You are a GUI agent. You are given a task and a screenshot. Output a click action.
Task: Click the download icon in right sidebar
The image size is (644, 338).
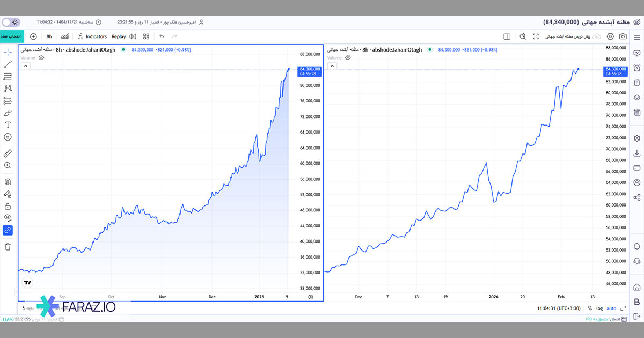pyautogui.click(x=636, y=153)
